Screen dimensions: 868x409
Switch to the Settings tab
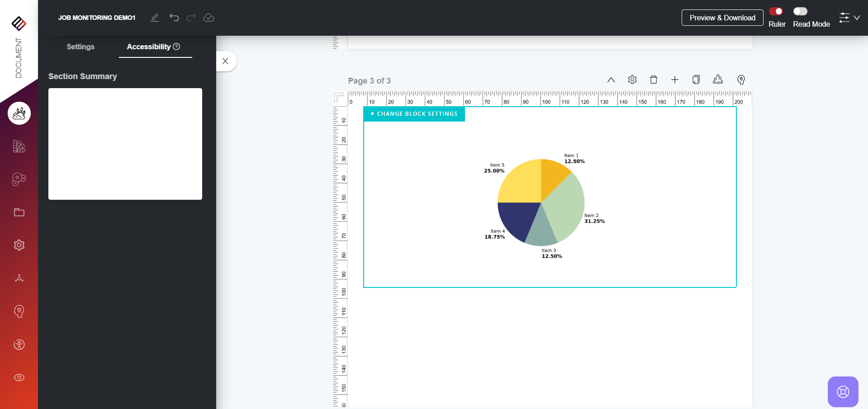click(81, 47)
